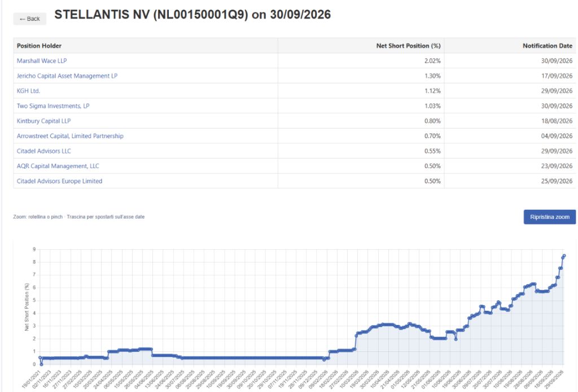The height and width of the screenshot is (392, 578).
Task: Click the 23/09/2026 notification date
Action: [557, 166]
